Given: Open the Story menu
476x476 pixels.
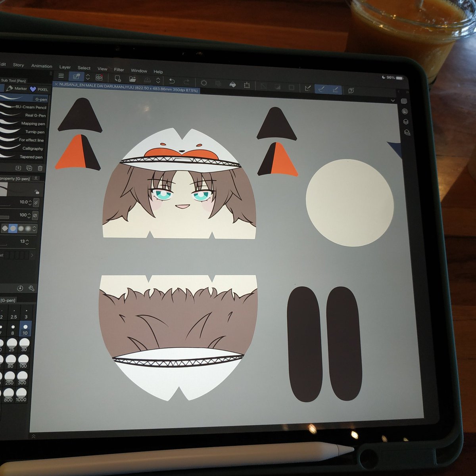Looking at the screenshot, I should click(19, 65).
